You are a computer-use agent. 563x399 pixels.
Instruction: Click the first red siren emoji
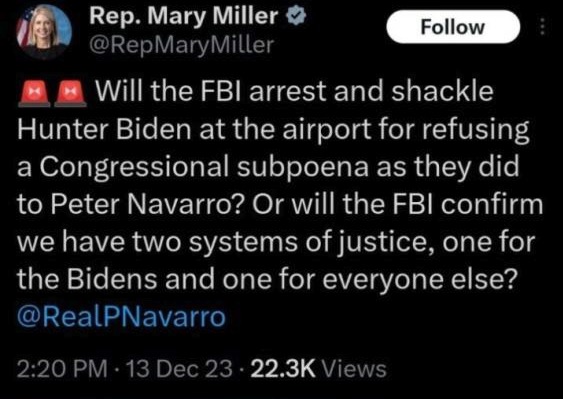tap(34, 93)
